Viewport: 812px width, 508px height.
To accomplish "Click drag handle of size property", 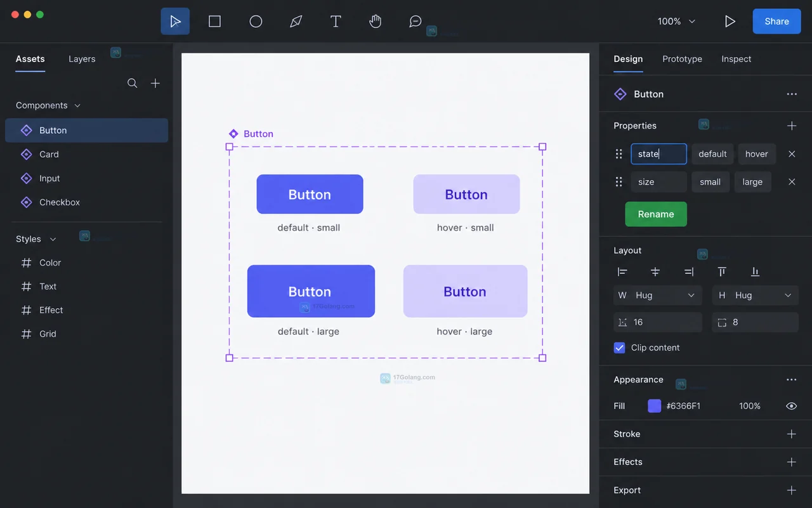I will pos(619,182).
